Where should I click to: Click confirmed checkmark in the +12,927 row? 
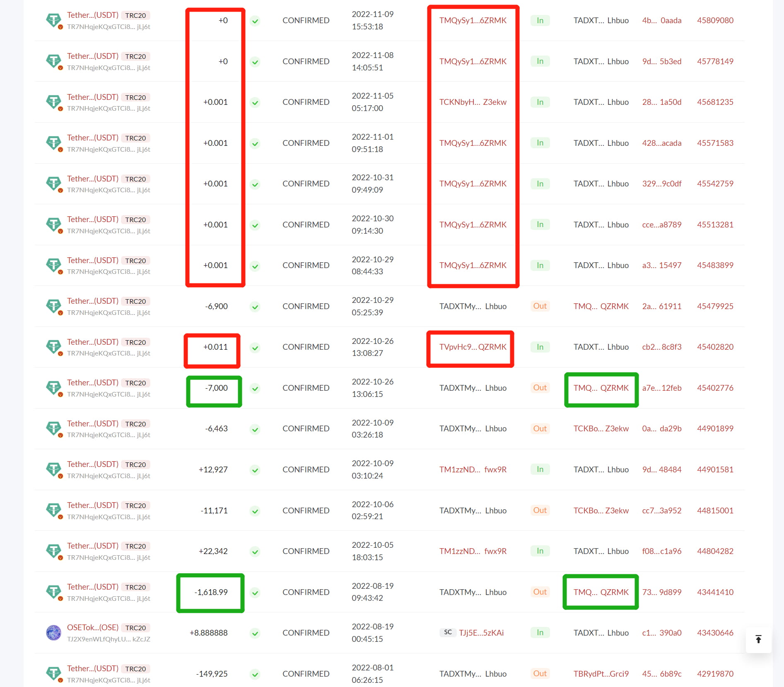(x=256, y=470)
